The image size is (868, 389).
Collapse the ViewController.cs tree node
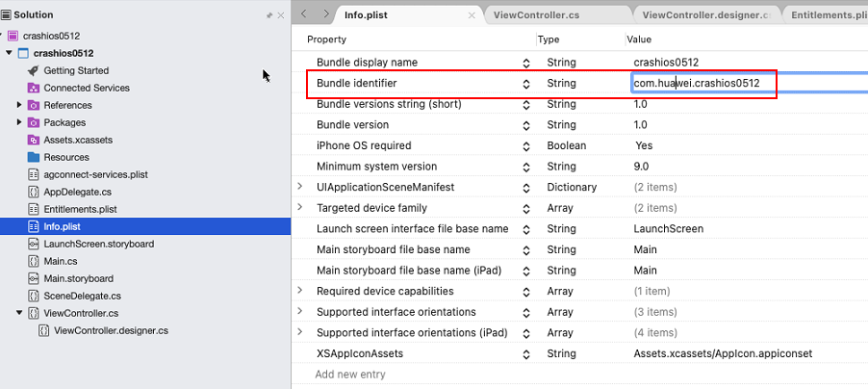(x=19, y=313)
